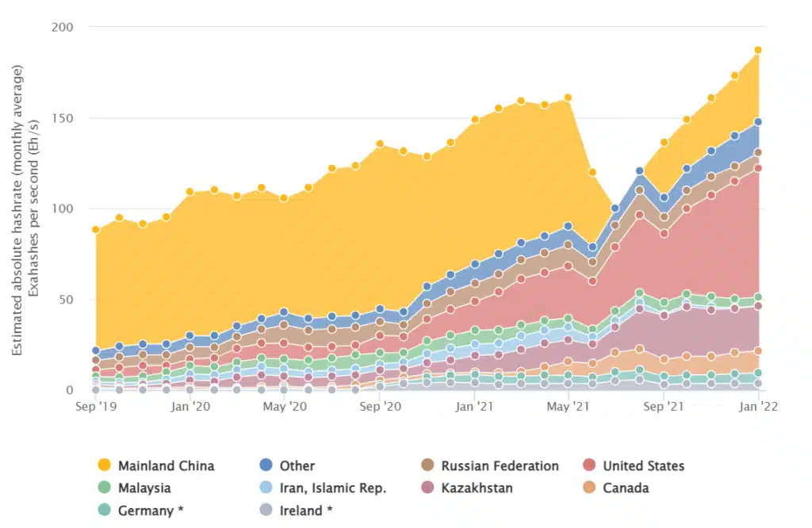Viewport: 812px width, 528px height.
Task: Select the Jan '22 Mainland China data point
Action: click(x=758, y=50)
